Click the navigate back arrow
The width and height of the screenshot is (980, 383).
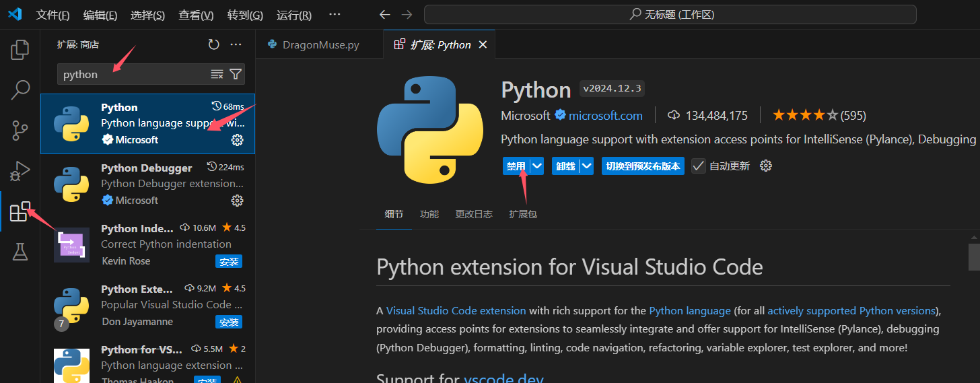(x=384, y=14)
